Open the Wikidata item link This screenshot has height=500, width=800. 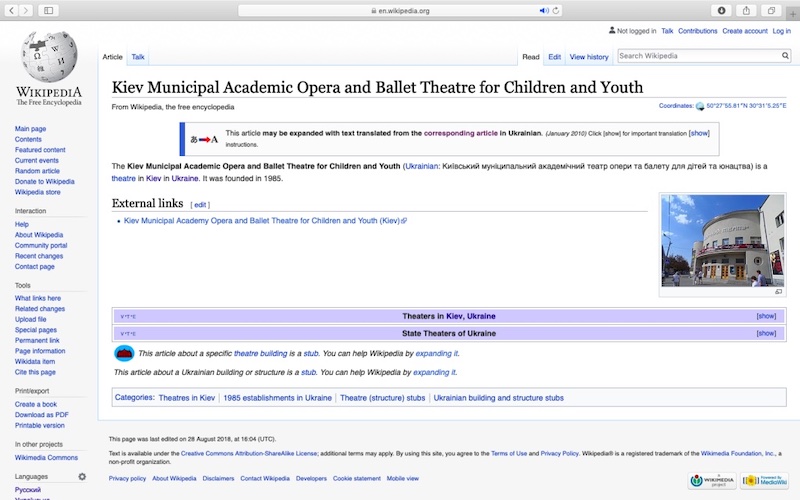(x=35, y=361)
